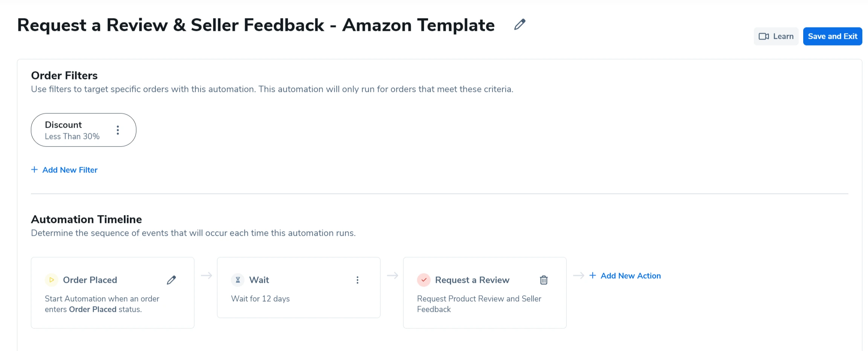Click the hourglass icon on the Wait step
The height and width of the screenshot is (351, 868).
(x=238, y=280)
